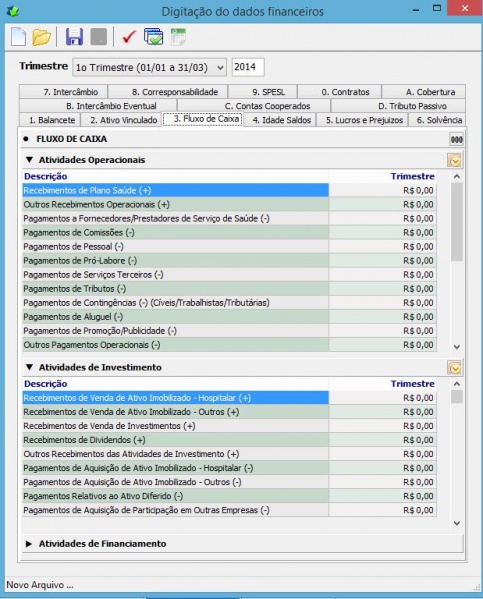Select row Pagamentos de Aluguel (-)
This screenshot has height=599, width=483.
pos(229,317)
